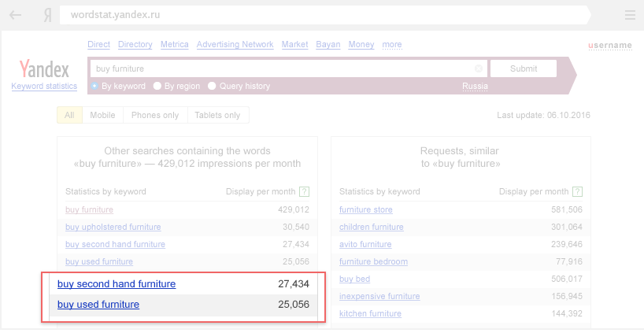Open the Market service link
The image size is (644, 333).
click(x=295, y=44)
